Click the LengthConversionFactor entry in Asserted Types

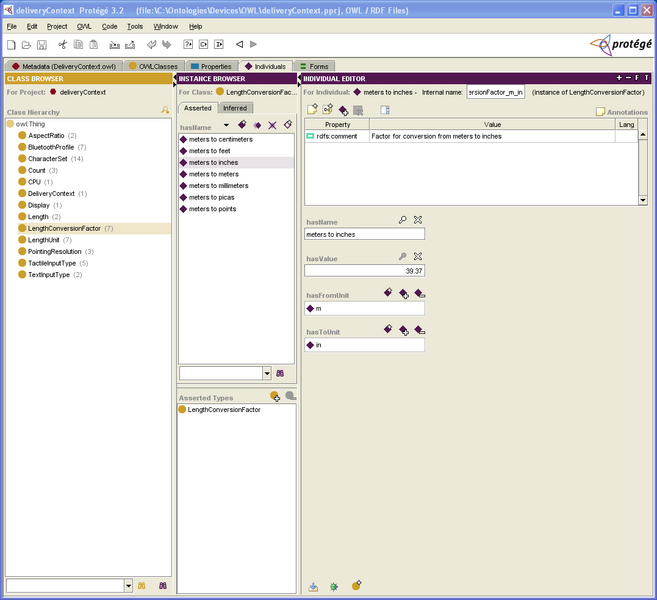coord(220,409)
